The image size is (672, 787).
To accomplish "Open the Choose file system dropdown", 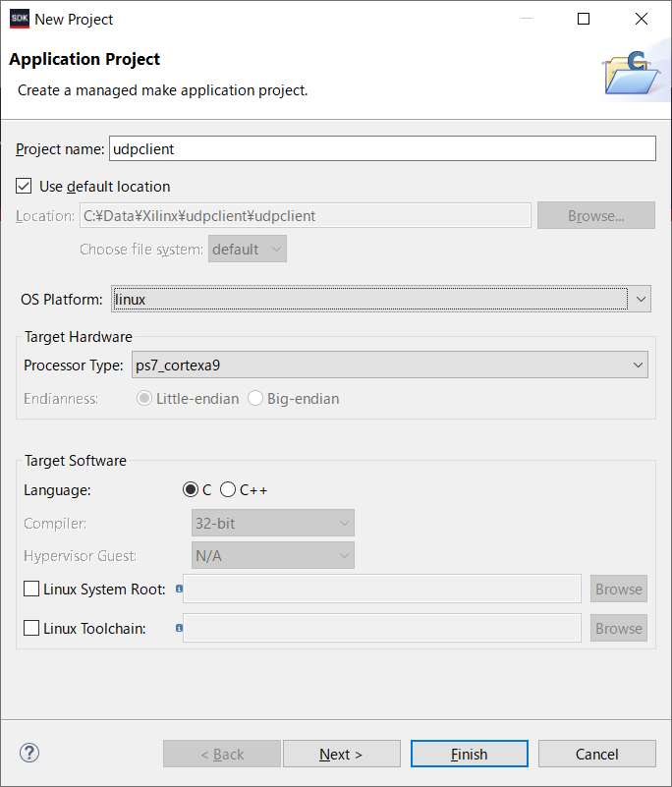I will tap(248, 249).
